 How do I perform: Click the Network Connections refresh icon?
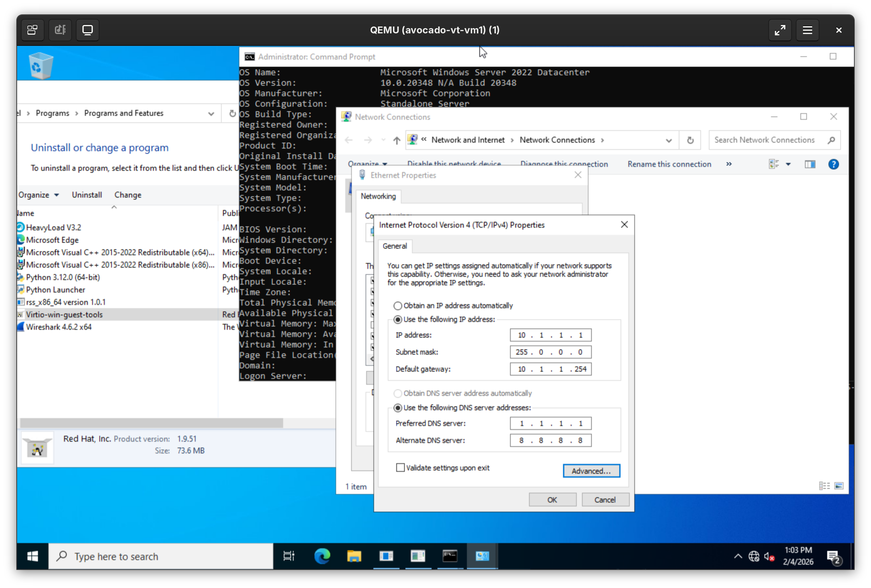click(690, 140)
